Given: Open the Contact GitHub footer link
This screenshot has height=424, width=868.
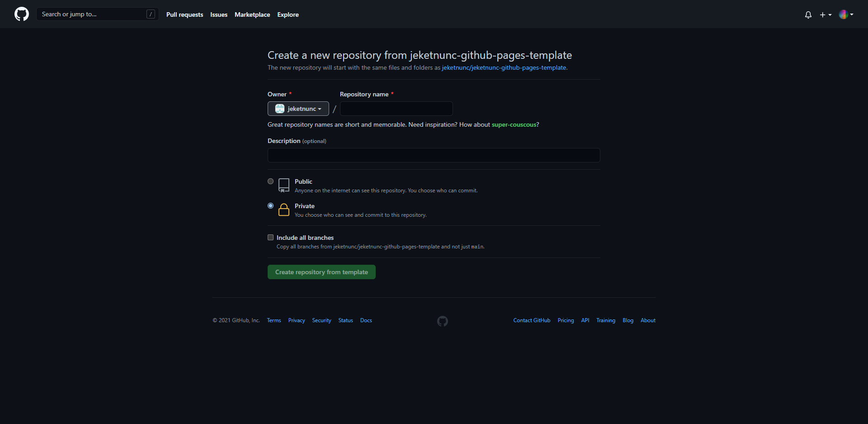Looking at the screenshot, I should 532,320.
